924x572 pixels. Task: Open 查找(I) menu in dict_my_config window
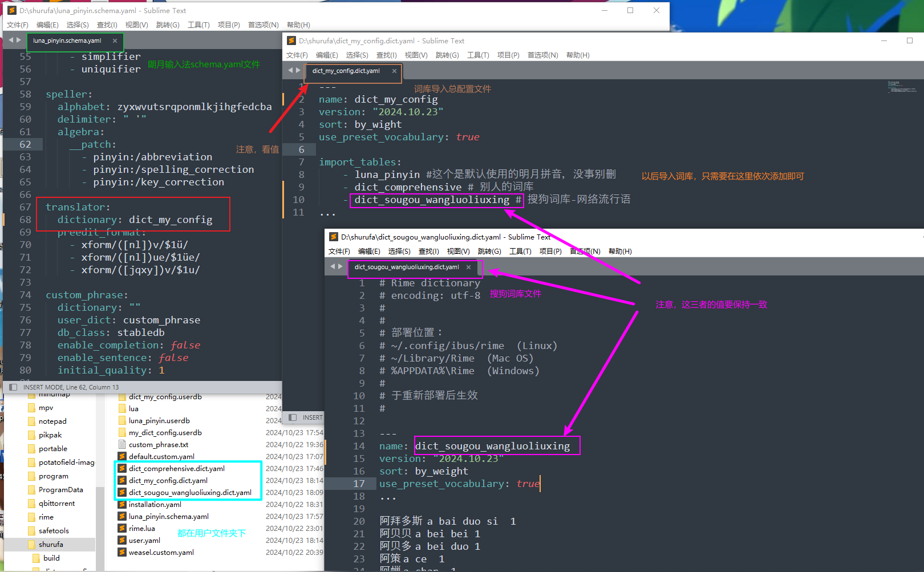pyautogui.click(x=386, y=55)
